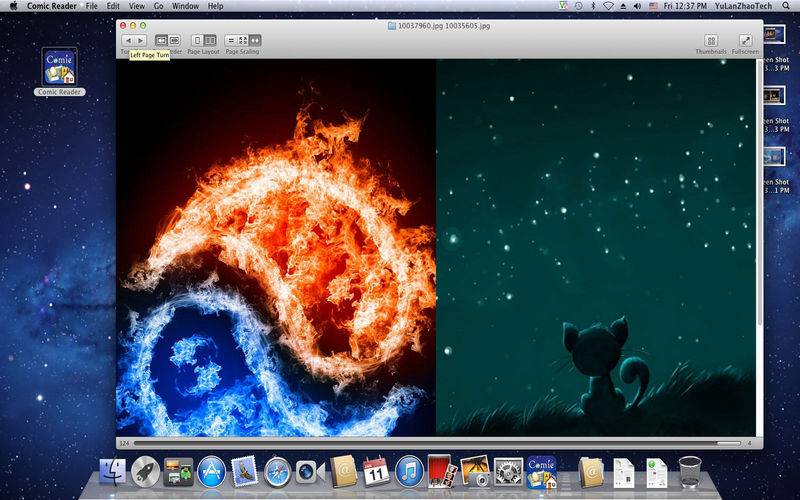Open the App Store from the Dock

[x=211, y=471]
